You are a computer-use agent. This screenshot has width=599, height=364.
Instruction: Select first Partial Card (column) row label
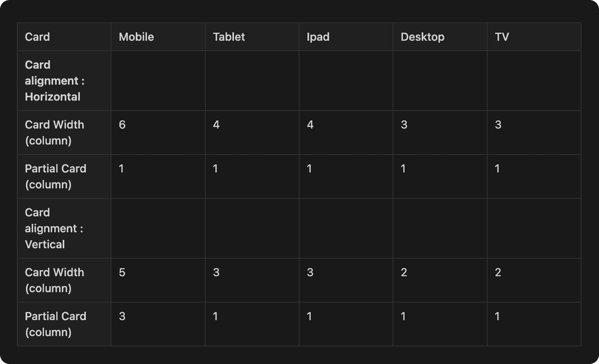point(56,176)
